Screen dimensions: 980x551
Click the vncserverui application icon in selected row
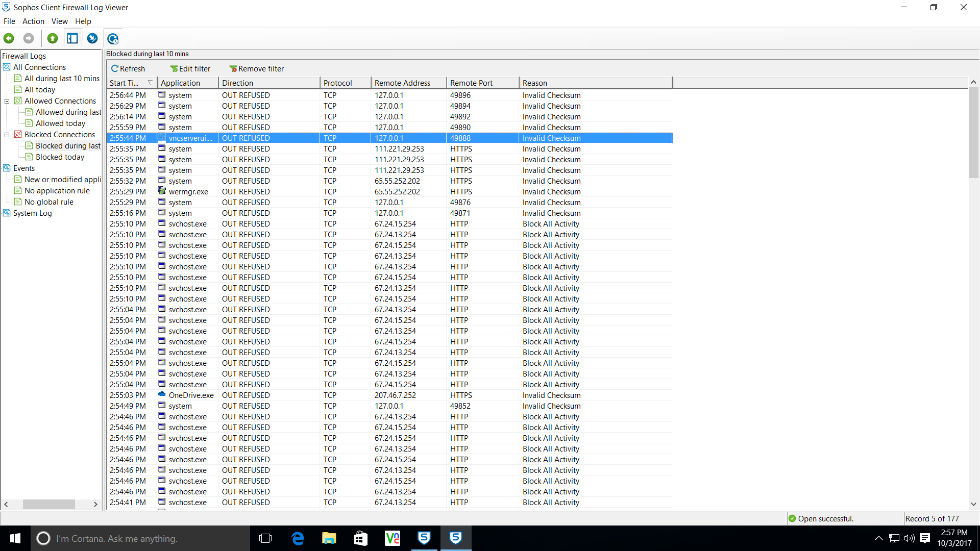(x=162, y=138)
